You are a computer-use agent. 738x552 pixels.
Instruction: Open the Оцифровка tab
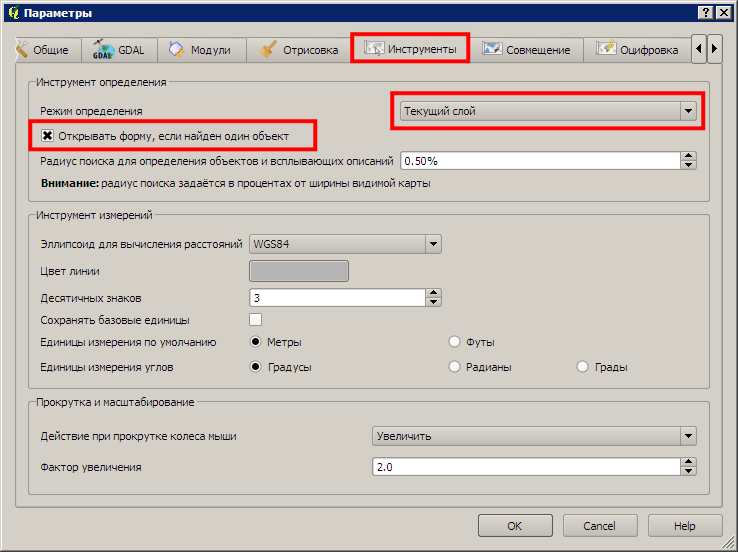[637, 50]
